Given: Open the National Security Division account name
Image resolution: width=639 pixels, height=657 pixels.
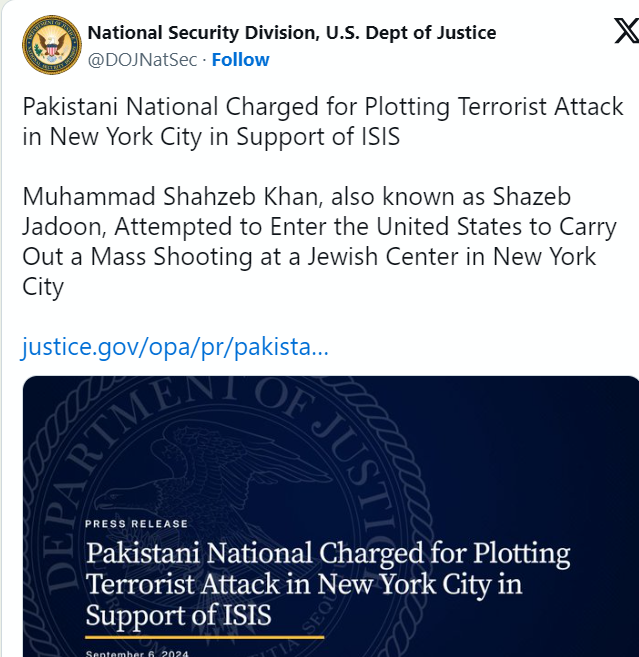Looking at the screenshot, I should (292, 33).
